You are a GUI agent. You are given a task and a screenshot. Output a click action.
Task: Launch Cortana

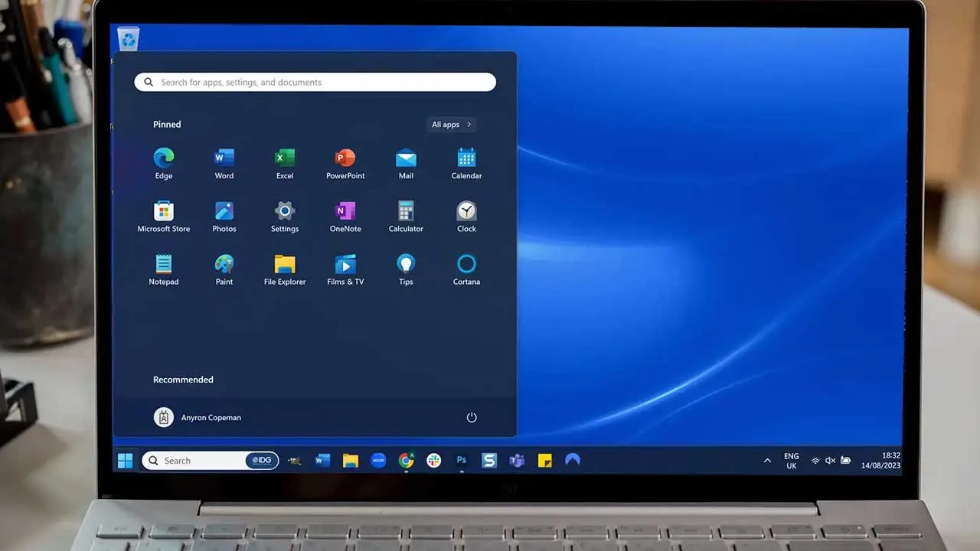[x=466, y=269]
